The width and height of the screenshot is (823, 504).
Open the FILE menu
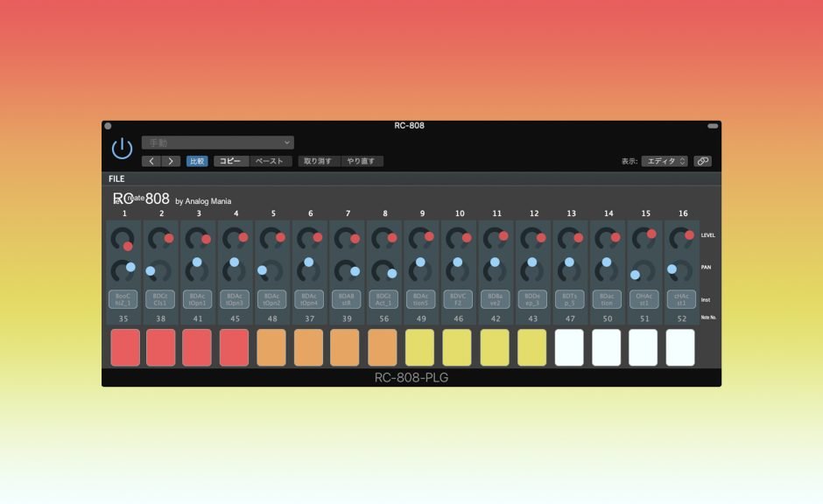(116, 178)
